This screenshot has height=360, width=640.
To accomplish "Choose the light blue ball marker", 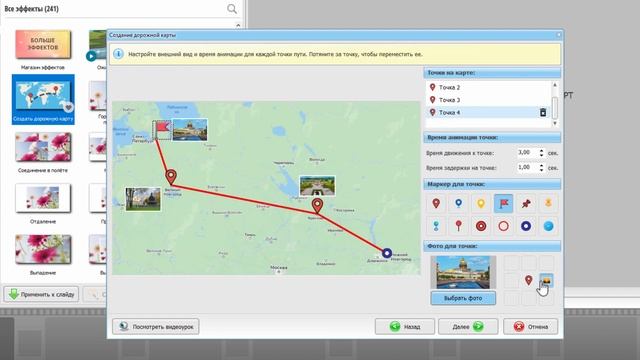I will click(549, 226).
